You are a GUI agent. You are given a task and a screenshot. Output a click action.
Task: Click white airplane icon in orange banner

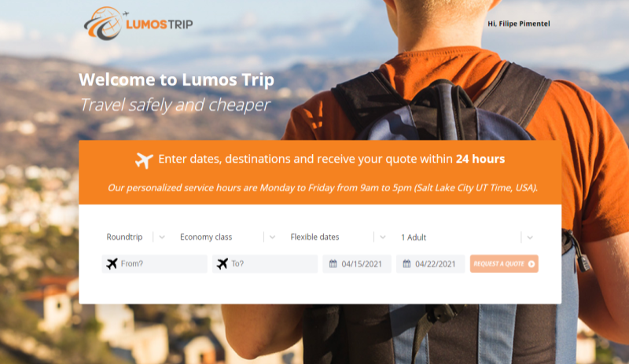click(144, 160)
